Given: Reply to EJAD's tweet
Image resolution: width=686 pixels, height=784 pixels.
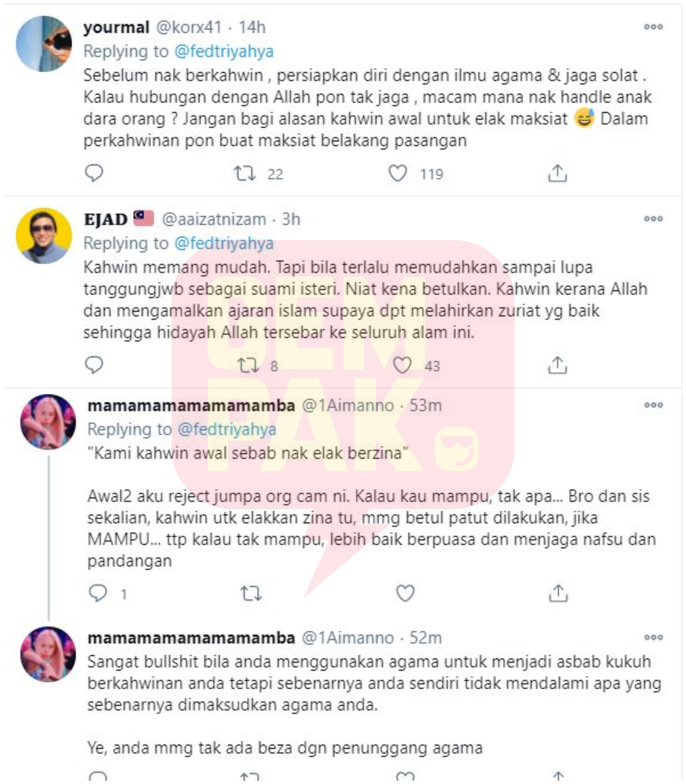Looking at the screenshot, I should tap(94, 365).
